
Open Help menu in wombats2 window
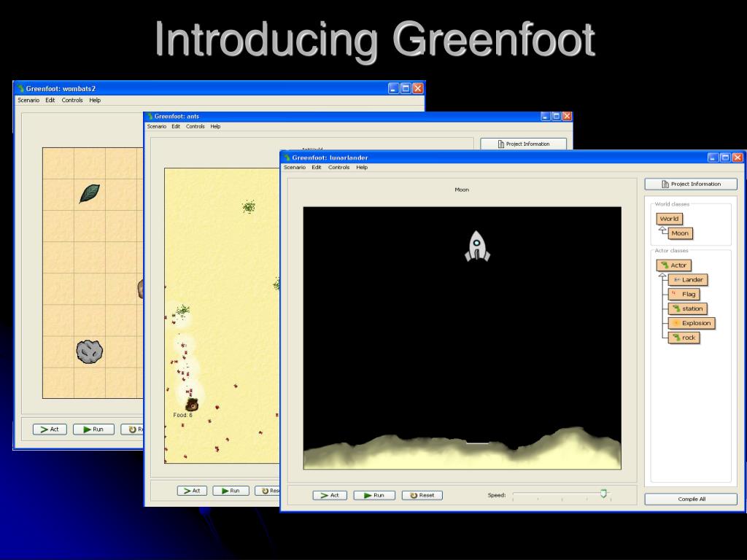(x=95, y=100)
